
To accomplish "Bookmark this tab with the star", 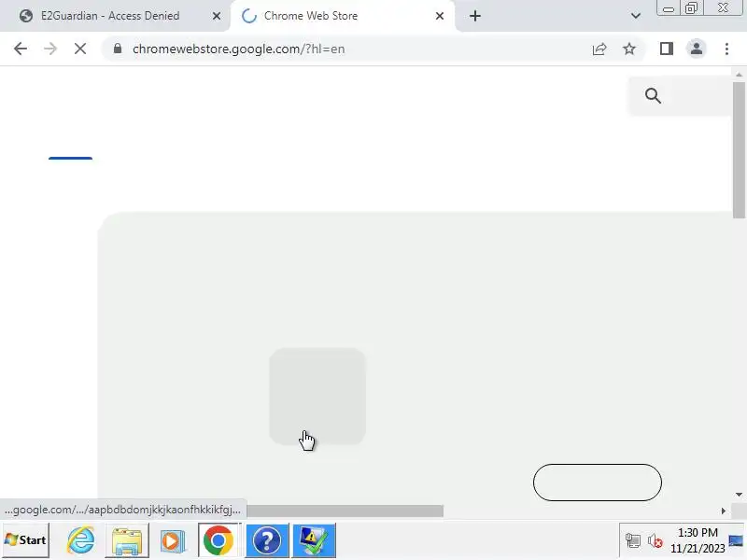I will [x=629, y=49].
